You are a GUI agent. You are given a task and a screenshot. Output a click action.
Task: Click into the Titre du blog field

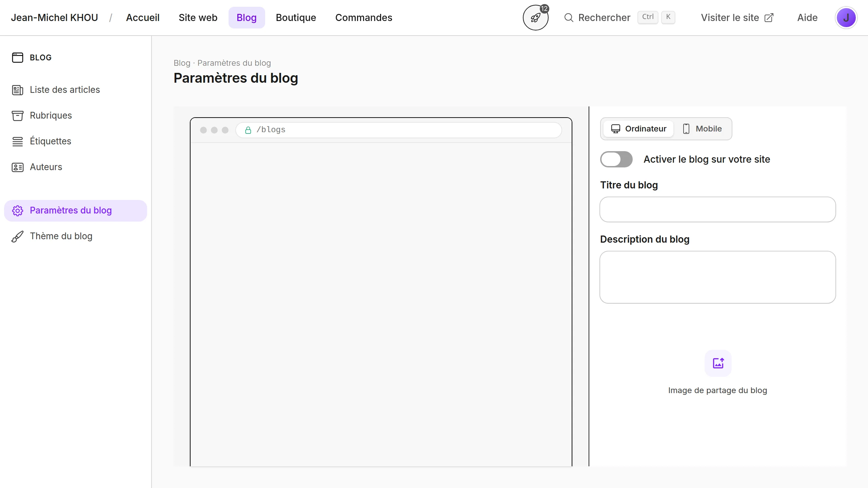tap(717, 209)
